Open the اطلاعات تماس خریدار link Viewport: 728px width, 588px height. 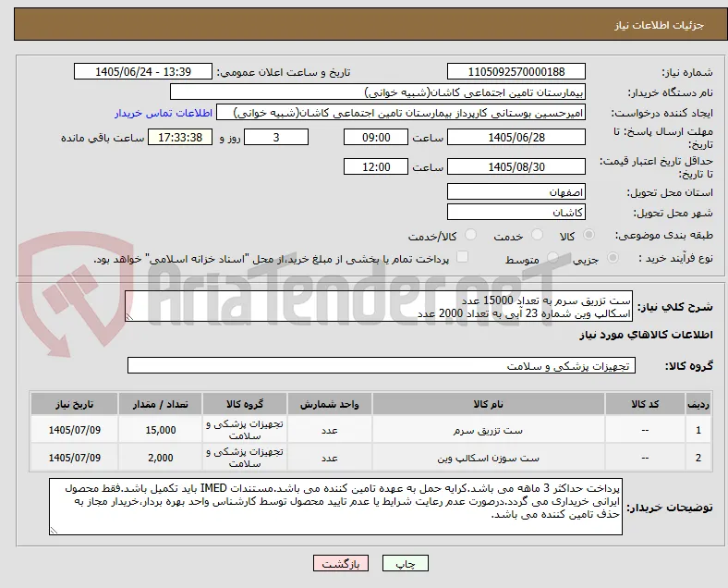point(164,113)
